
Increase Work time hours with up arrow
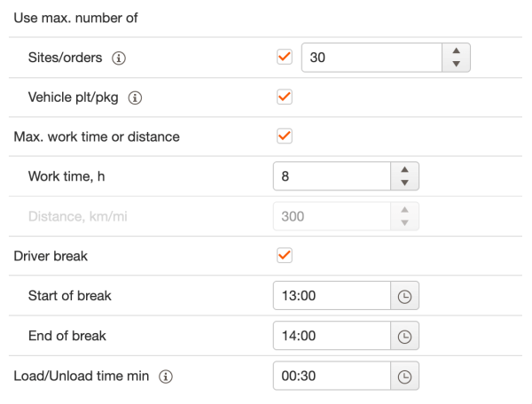404,170
